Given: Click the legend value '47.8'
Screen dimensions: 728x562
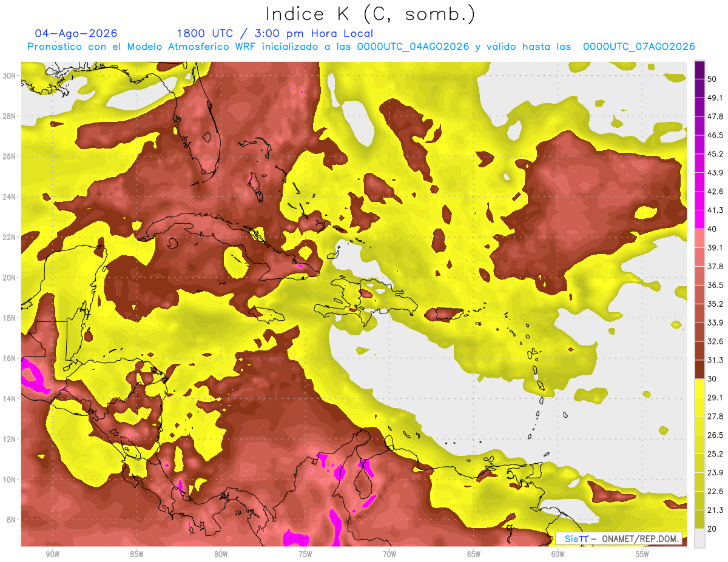Looking at the screenshot, I should click(716, 116).
